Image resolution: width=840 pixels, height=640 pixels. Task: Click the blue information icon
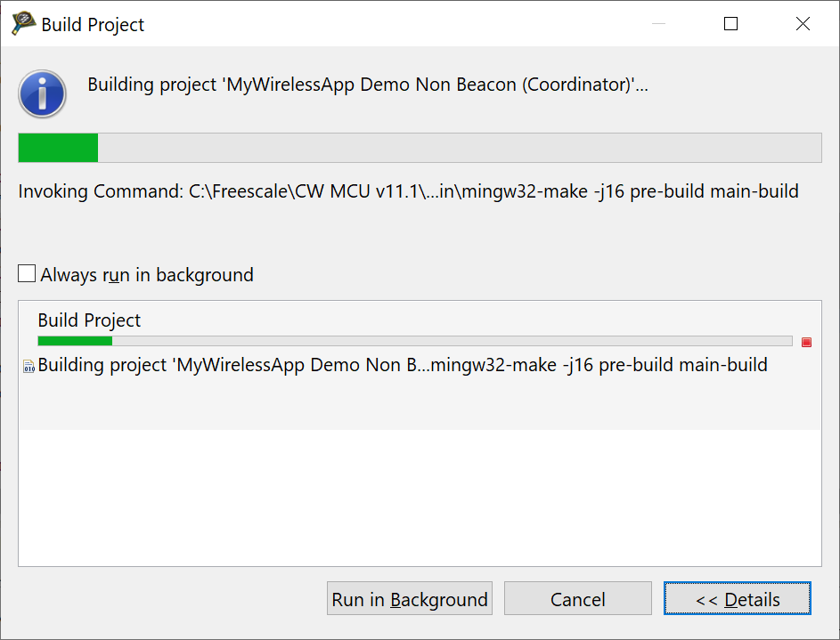point(42,93)
